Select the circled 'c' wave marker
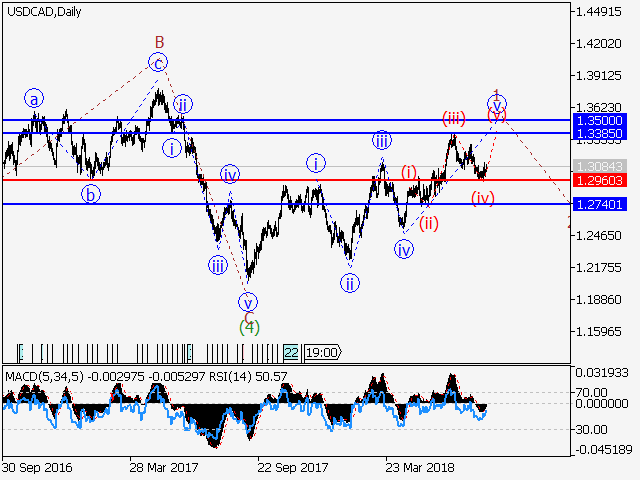The image size is (640, 480). pyautogui.click(x=158, y=62)
